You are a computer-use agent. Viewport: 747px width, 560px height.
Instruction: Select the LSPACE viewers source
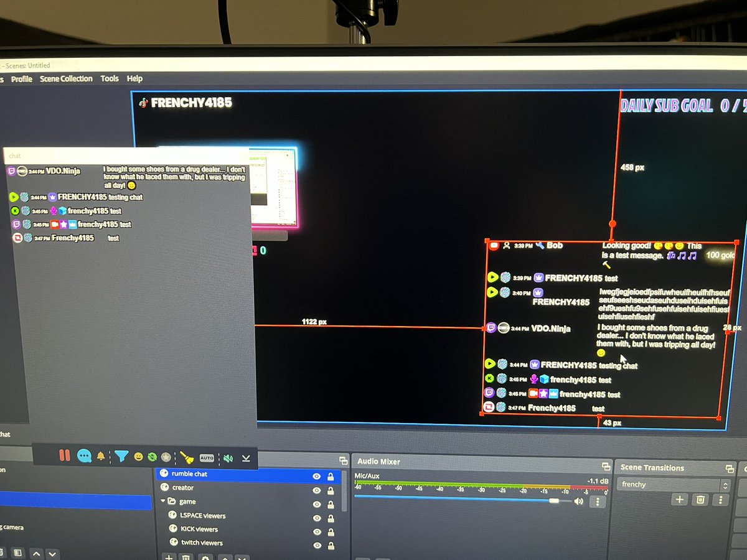tap(203, 515)
